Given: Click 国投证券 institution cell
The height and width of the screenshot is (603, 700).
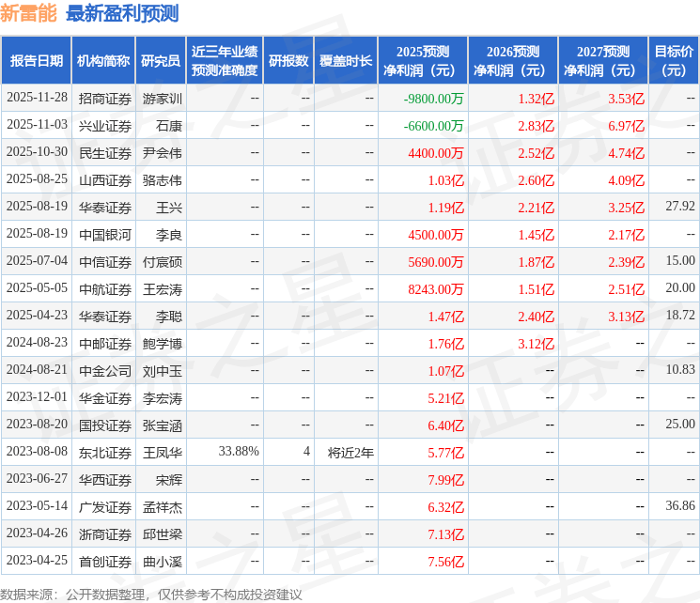Looking at the screenshot, I should click(105, 425).
